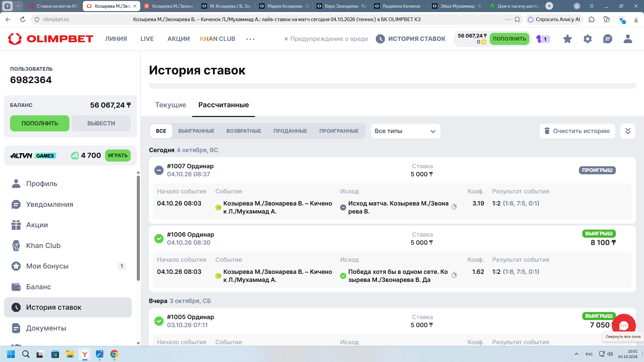The height and width of the screenshot is (362, 644).
Task: Select ВОЗВРАТНЫЕ filter
Action: tap(244, 131)
